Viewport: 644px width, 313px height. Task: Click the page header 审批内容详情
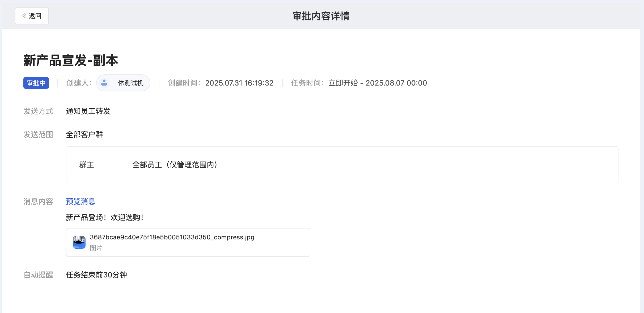(321, 16)
